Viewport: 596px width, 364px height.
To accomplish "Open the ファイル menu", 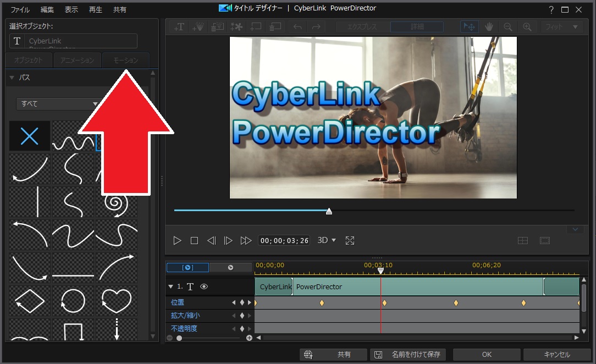I will coord(20,10).
